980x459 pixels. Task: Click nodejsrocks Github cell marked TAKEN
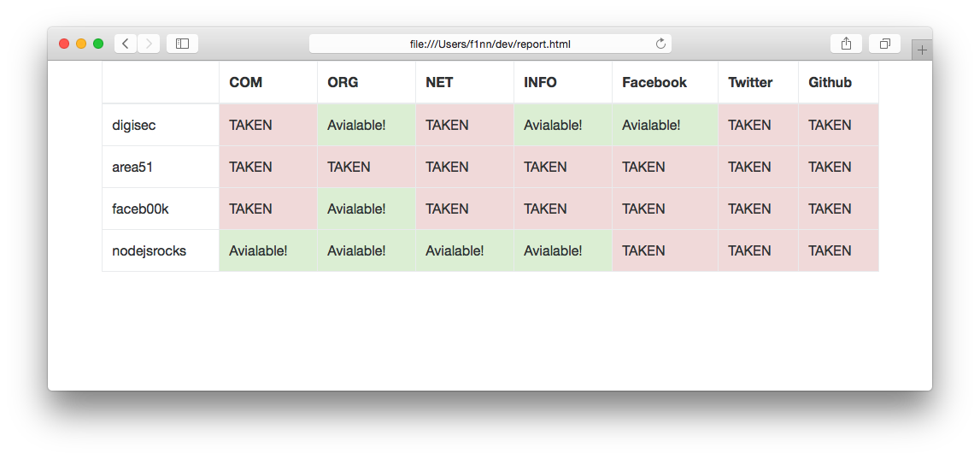(x=838, y=250)
